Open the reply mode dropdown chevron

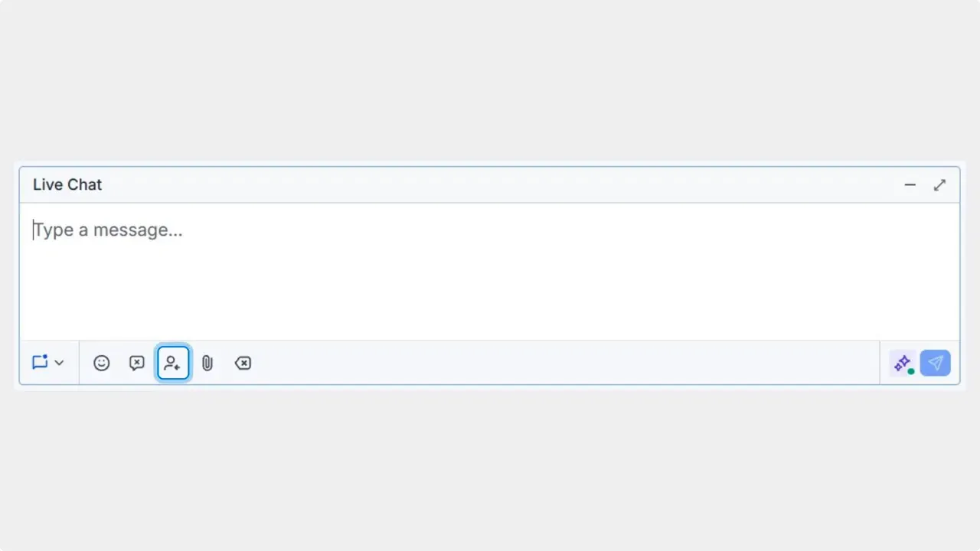click(x=59, y=363)
